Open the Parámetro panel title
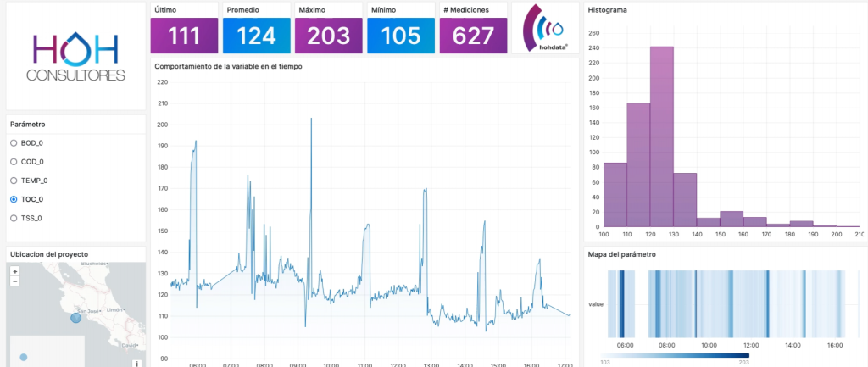868x367 pixels. tap(27, 125)
